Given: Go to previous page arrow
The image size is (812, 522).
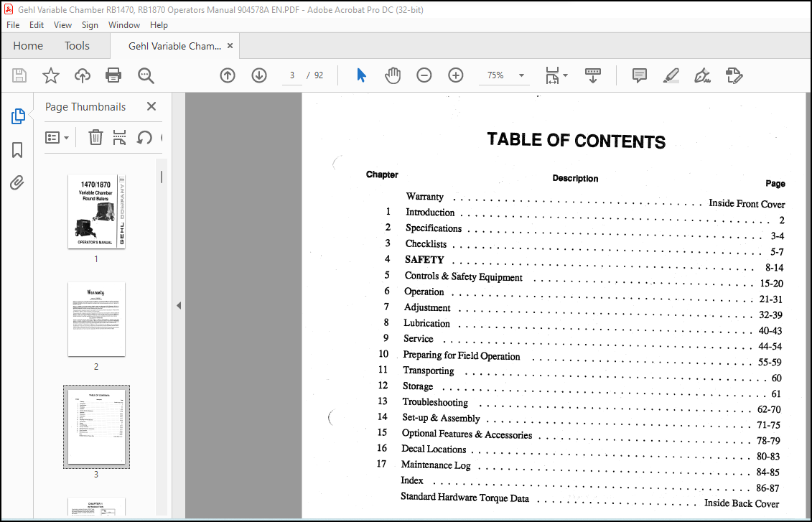Looking at the screenshot, I should (228, 75).
